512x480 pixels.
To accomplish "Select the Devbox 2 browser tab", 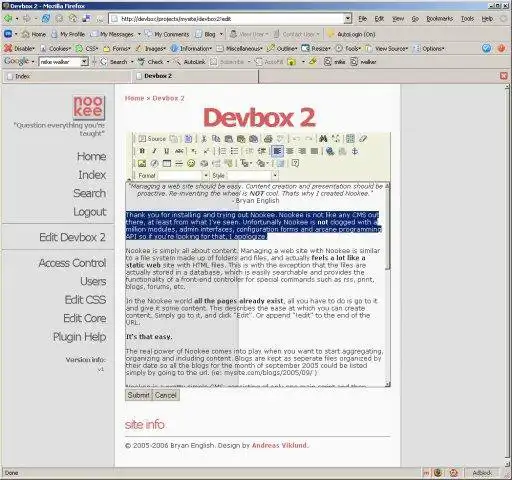I will pos(195,76).
